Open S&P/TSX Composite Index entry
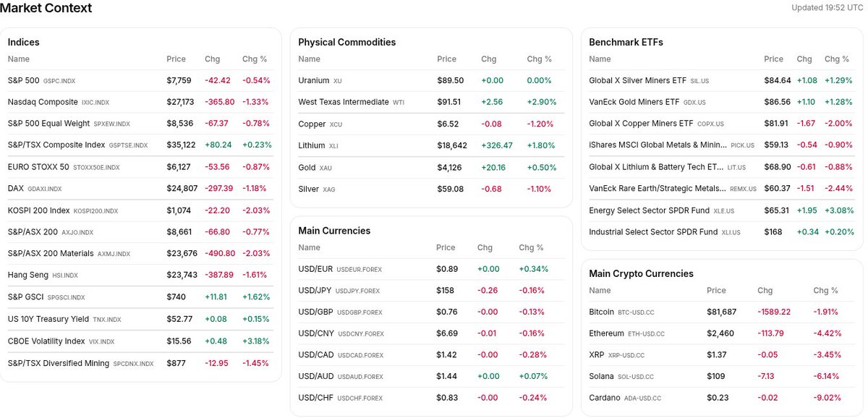868x418 pixels. tap(140, 145)
